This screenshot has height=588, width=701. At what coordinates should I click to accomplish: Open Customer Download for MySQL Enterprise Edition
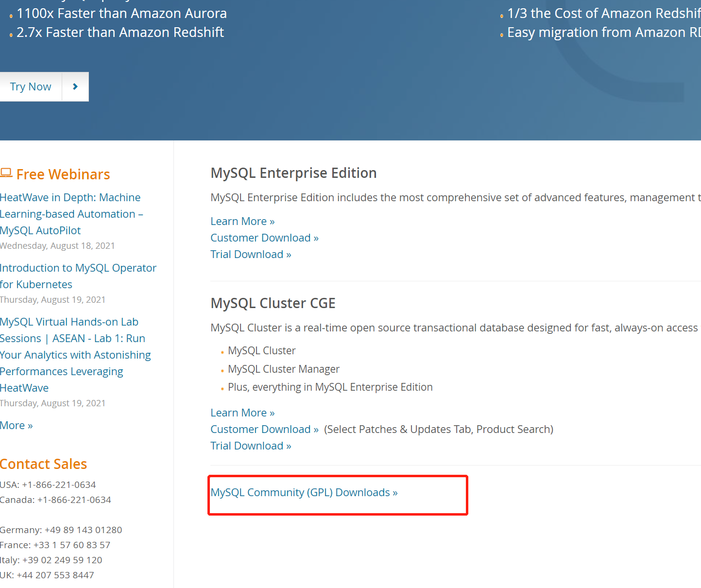tap(264, 238)
